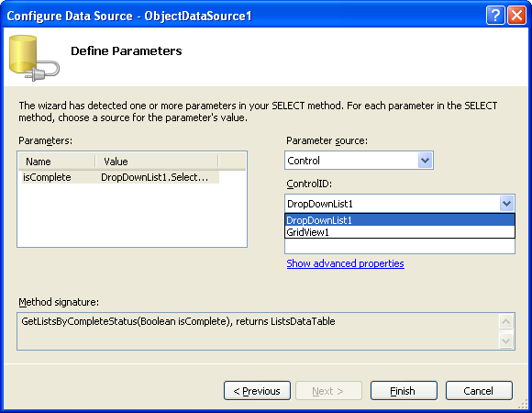Click the method signature scroll up arrow
Image resolution: width=532 pixels, height=413 pixels.
click(505, 321)
